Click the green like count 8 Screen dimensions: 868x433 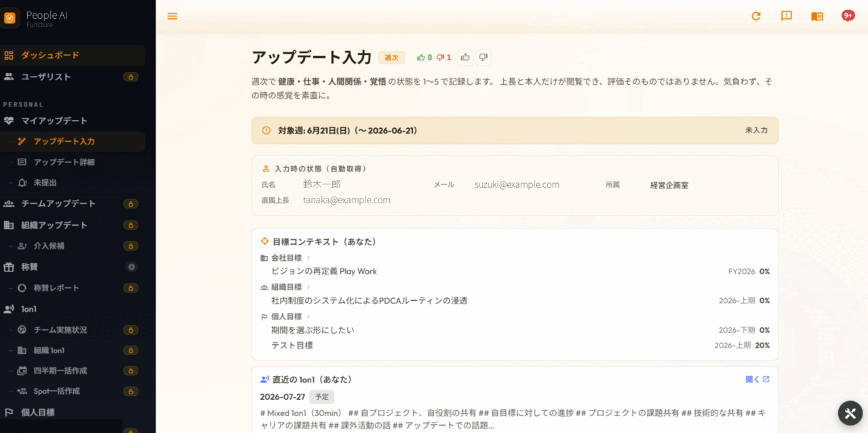[425, 58]
